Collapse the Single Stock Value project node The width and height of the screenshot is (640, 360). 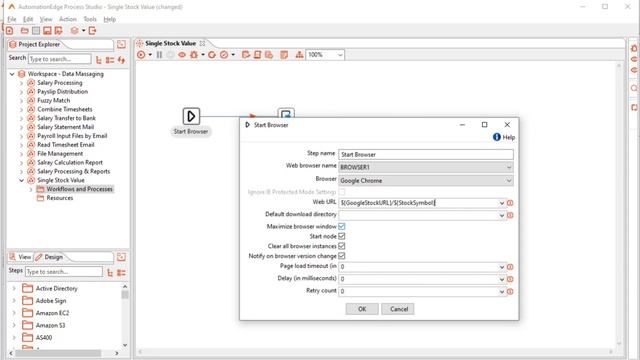[x=21, y=180]
